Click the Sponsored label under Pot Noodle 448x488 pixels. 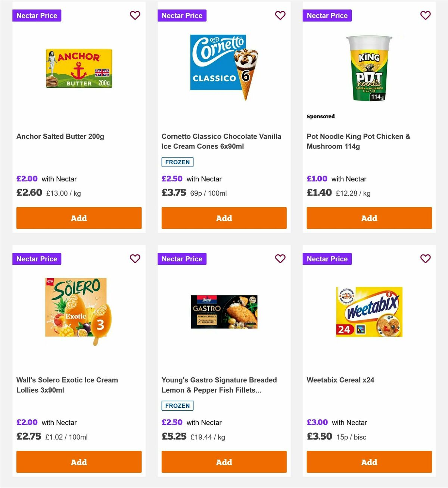(321, 116)
